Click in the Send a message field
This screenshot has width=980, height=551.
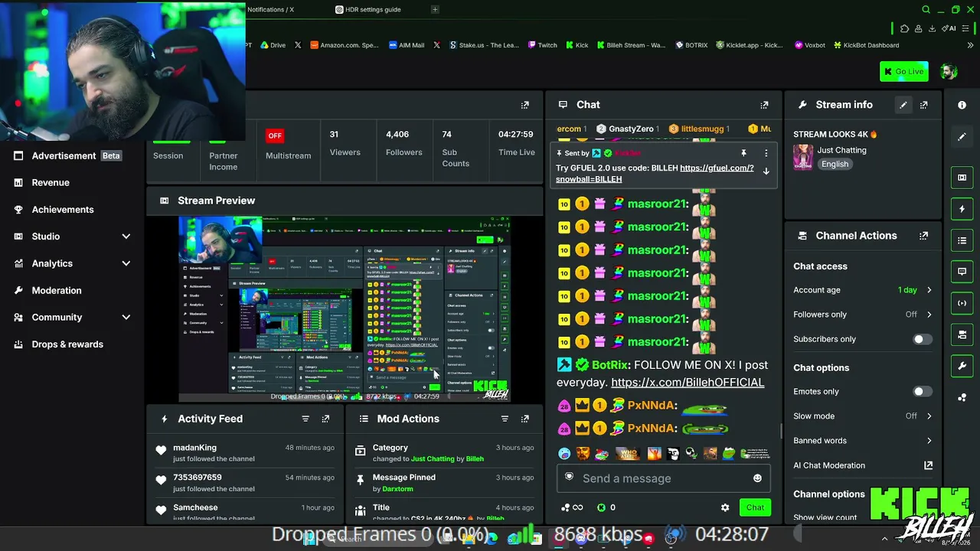click(x=662, y=478)
